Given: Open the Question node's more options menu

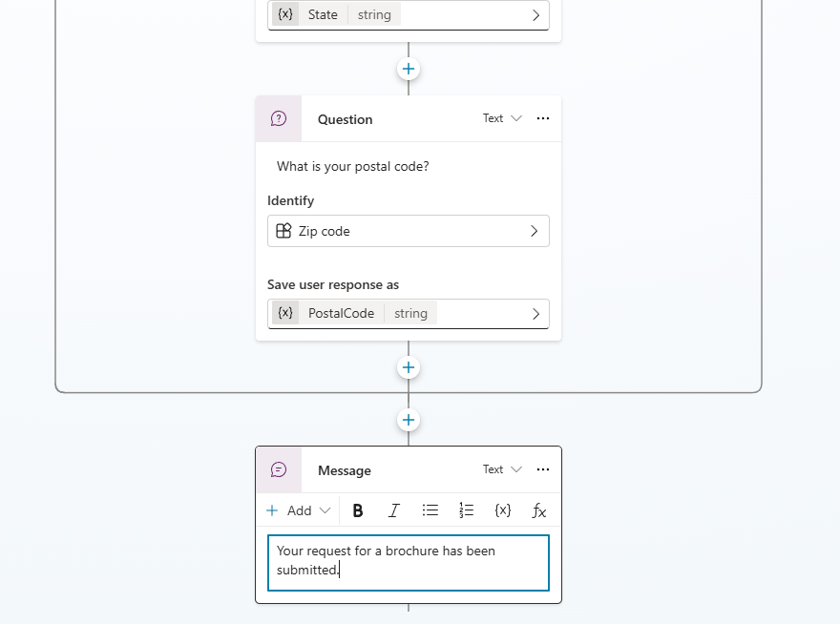Looking at the screenshot, I should pyautogui.click(x=542, y=118).
